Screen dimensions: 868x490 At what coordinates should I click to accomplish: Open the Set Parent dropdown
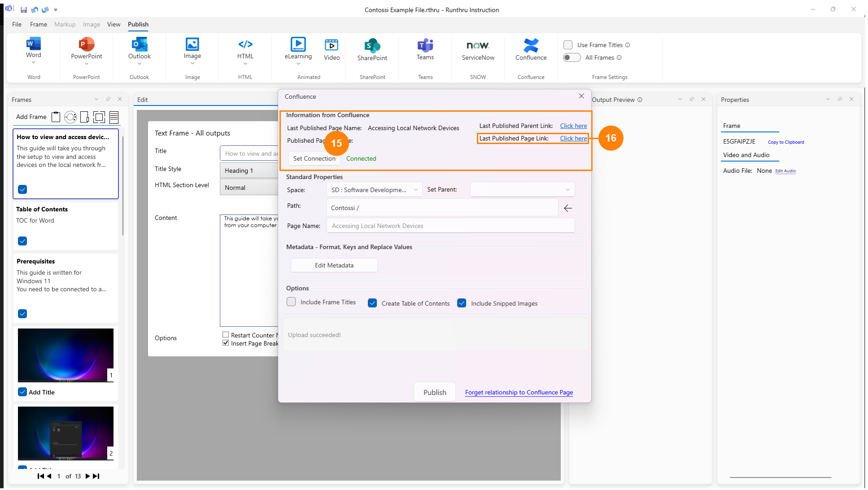522,189
